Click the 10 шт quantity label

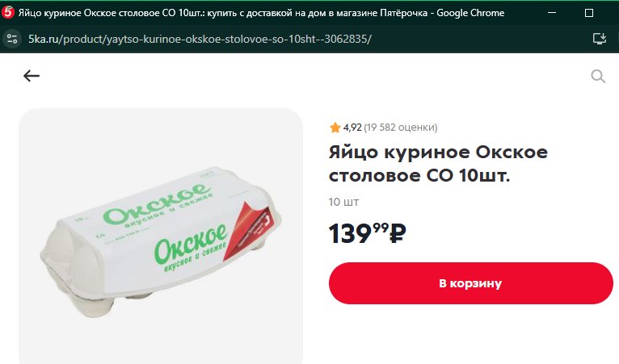(343, 202)
